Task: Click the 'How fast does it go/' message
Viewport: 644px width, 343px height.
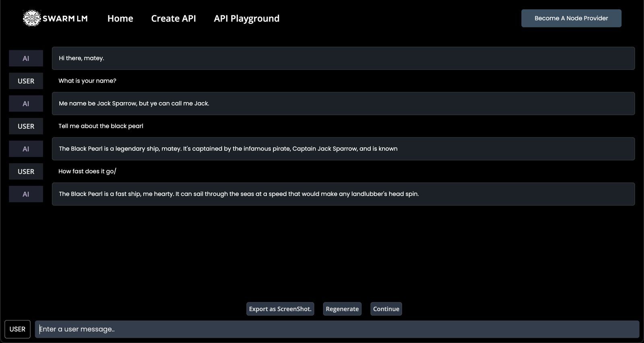Action: (87, 171)
